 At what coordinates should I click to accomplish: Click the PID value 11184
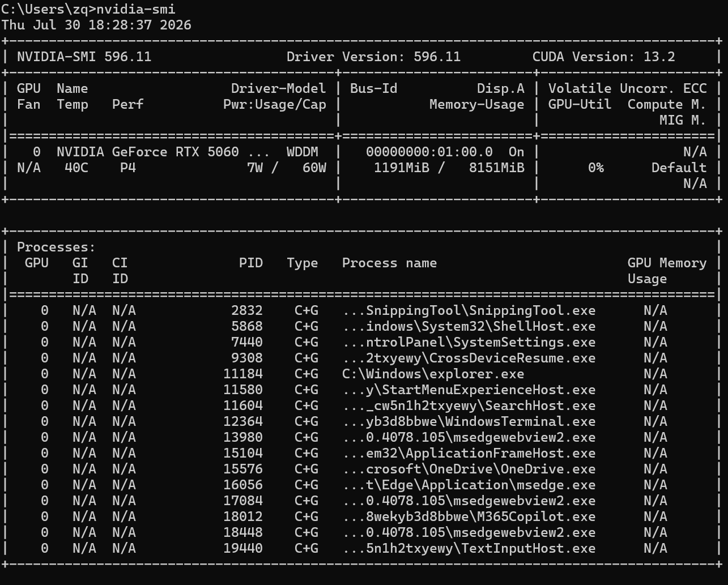[243, 374]
